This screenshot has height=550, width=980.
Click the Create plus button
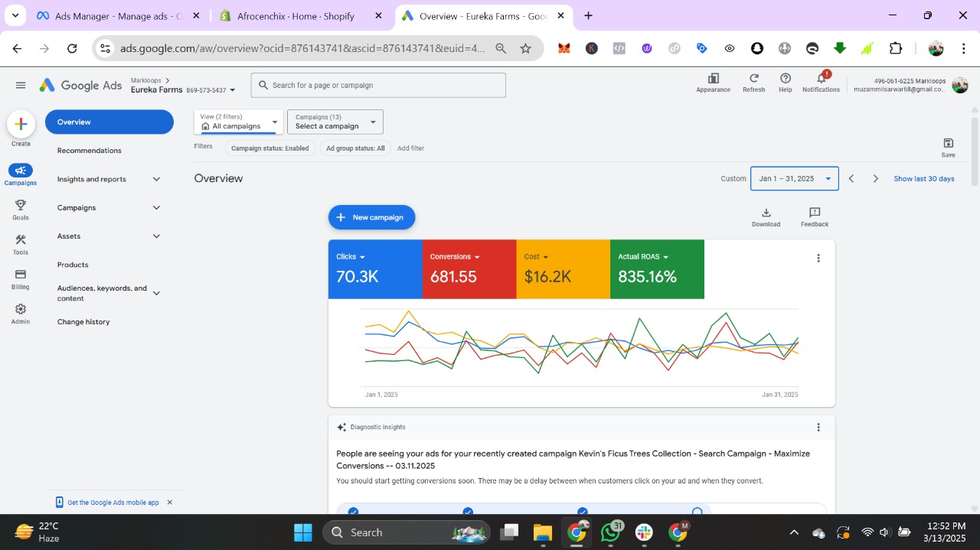pos(21,124)
